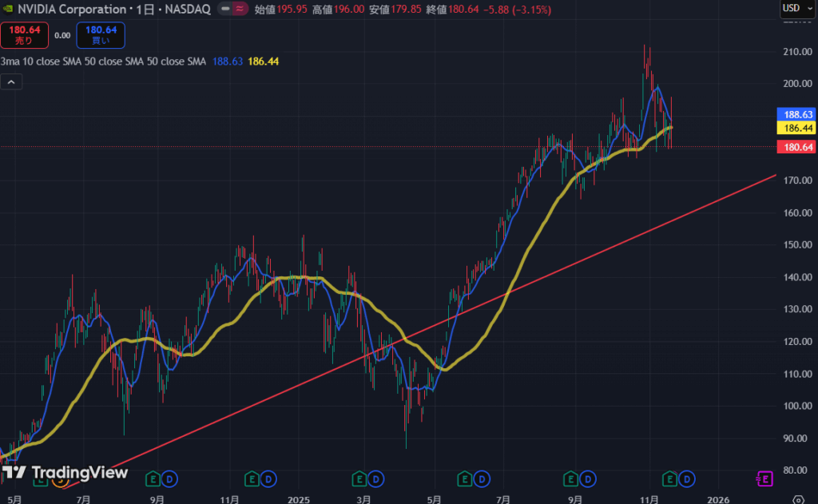Click the earnings E marker near September 2025
The image size is (818, 504).
(x=570, y=478)
